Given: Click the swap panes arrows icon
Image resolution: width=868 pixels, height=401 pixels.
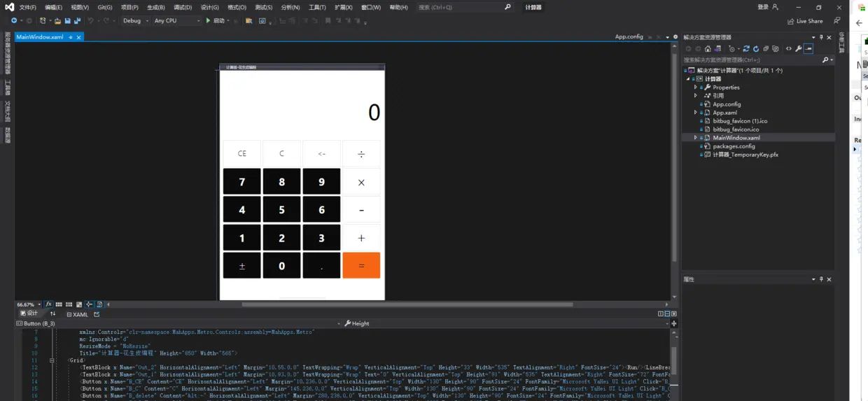Looking at the screenshot, I should 52,314.
